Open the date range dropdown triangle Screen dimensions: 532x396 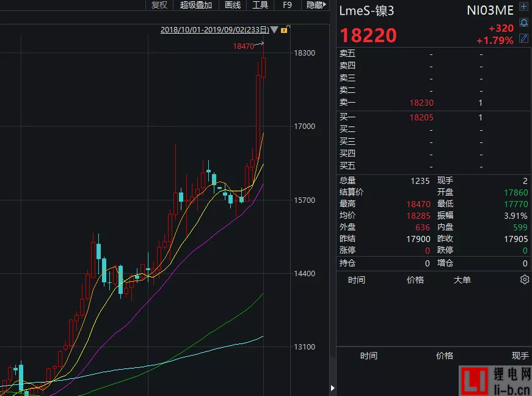(x=275, y=30)
